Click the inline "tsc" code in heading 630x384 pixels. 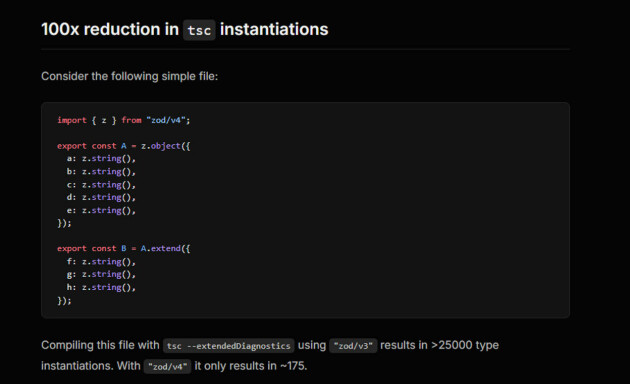(x=199, y=30)
